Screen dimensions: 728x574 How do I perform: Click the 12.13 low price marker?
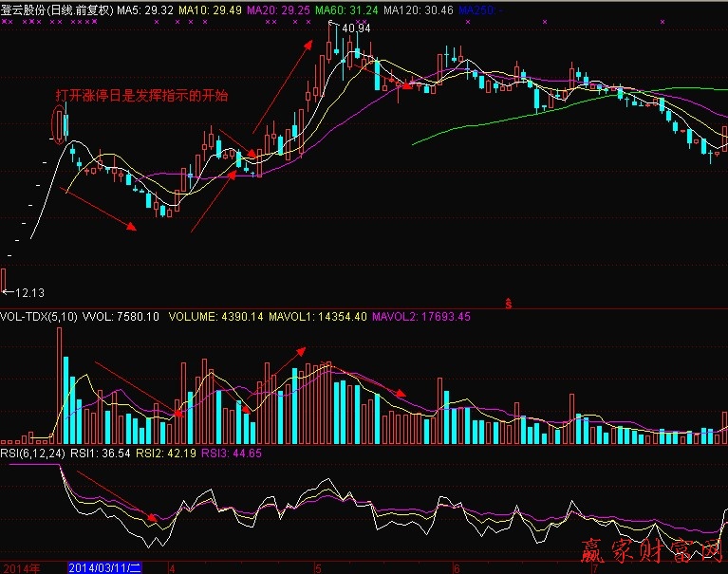click(30, 292)
